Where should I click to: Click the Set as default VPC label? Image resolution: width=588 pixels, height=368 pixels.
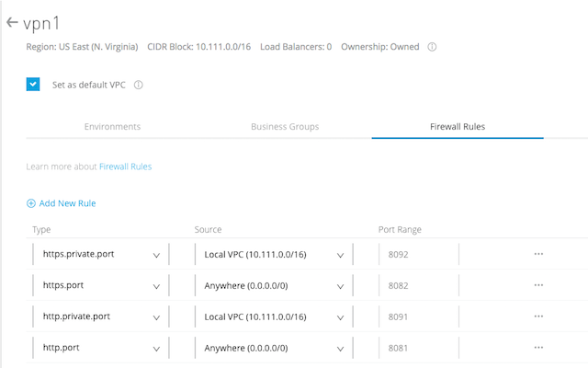coord(89,85)
